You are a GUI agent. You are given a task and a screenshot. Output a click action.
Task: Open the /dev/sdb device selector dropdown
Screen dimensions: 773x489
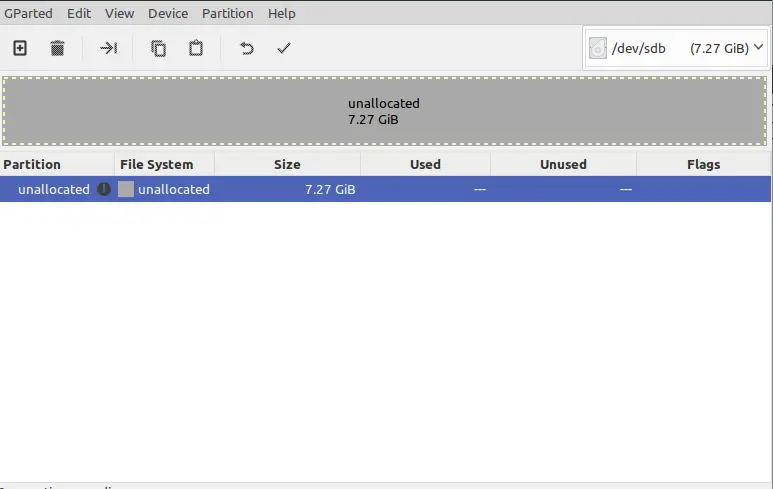coord(675,48)
